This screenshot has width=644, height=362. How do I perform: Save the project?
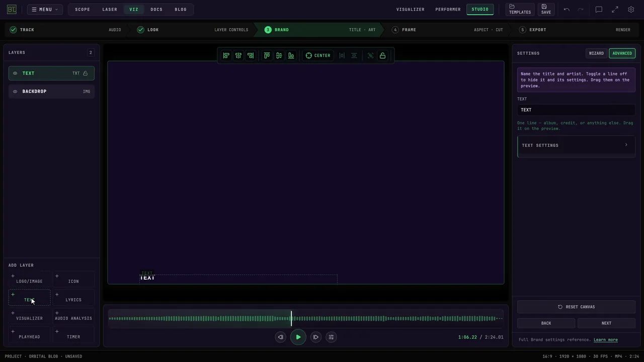(546, 9)
